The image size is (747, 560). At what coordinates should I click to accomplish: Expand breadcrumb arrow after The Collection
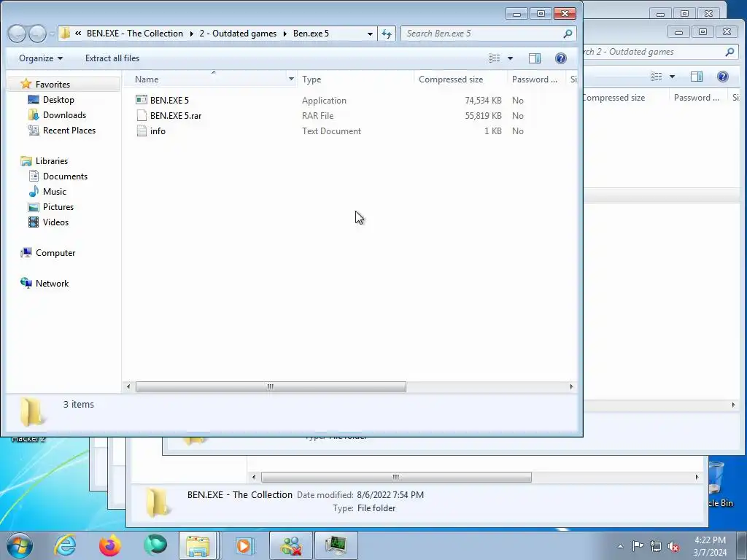(x=192, y=34)
